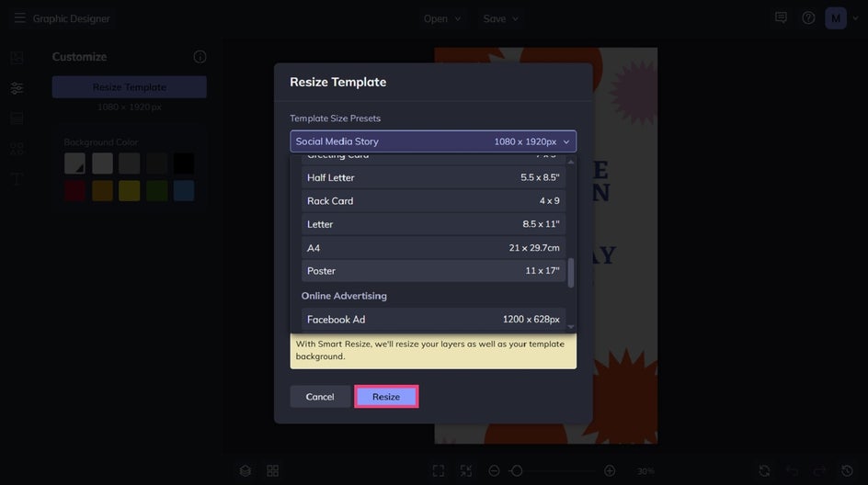Open the history clock icon
The height and width of the screenshot is (485, 868).
(x=847, y=470)
